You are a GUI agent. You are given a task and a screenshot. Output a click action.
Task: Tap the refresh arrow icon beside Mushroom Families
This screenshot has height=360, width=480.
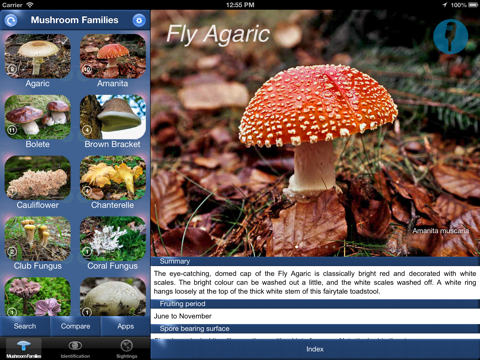(x=11, y=21)
